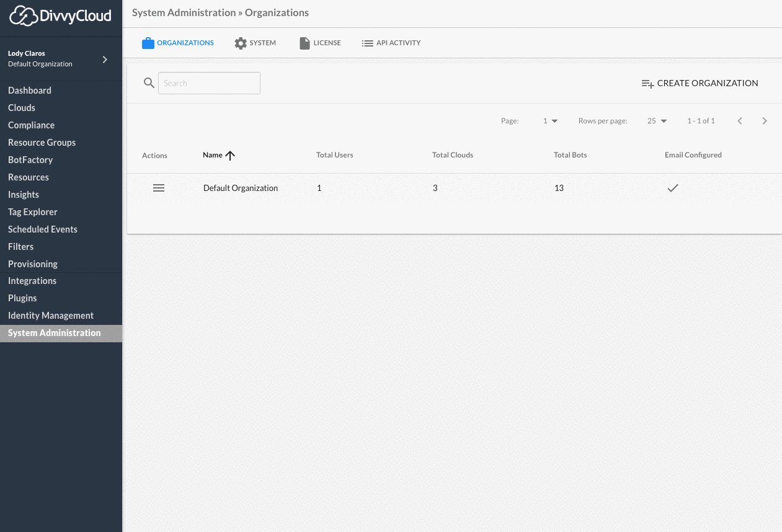Screen dimensions: 782x532
Task: Open the Rows per page dropdown
Action: [657, 121]
